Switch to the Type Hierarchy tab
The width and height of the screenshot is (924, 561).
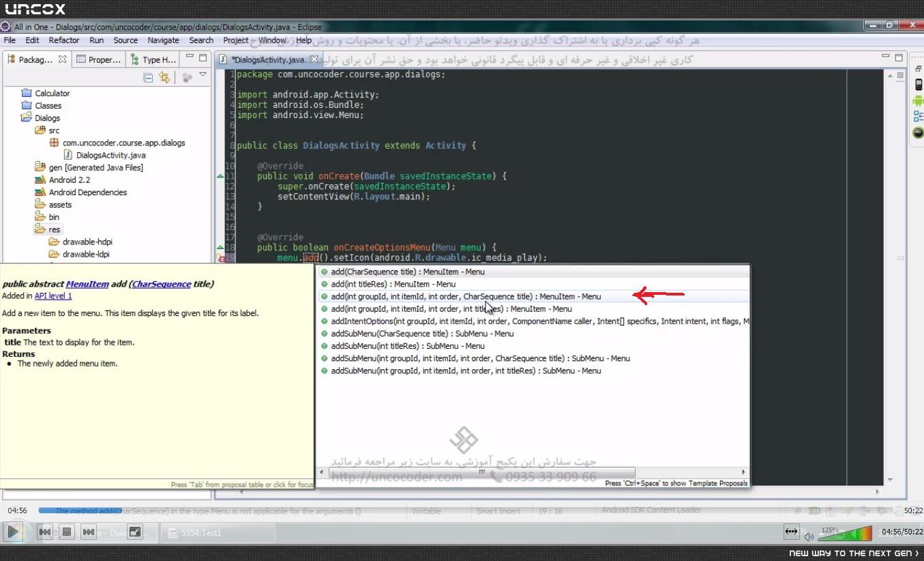click(153, 59)
